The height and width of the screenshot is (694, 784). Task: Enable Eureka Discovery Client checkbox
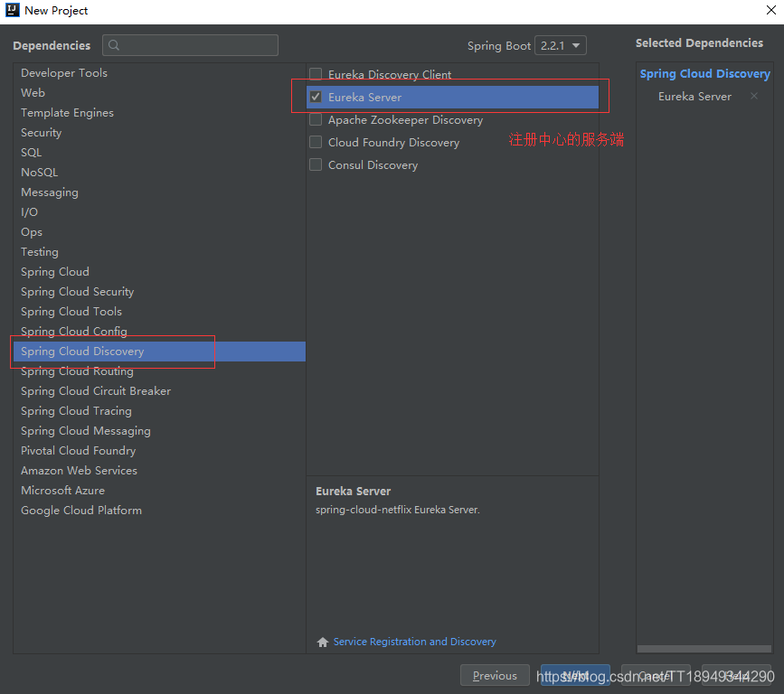click(x=316, y=74)
